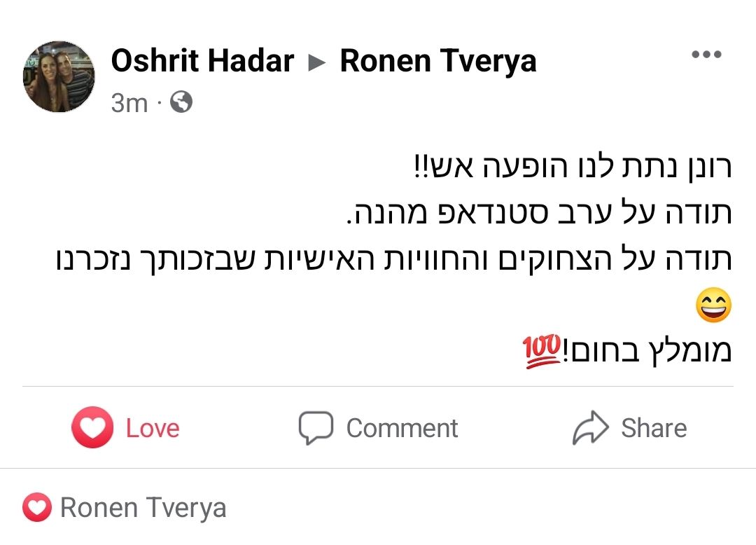
Task: Click the red 100 emoji
Action: point(542,349)
